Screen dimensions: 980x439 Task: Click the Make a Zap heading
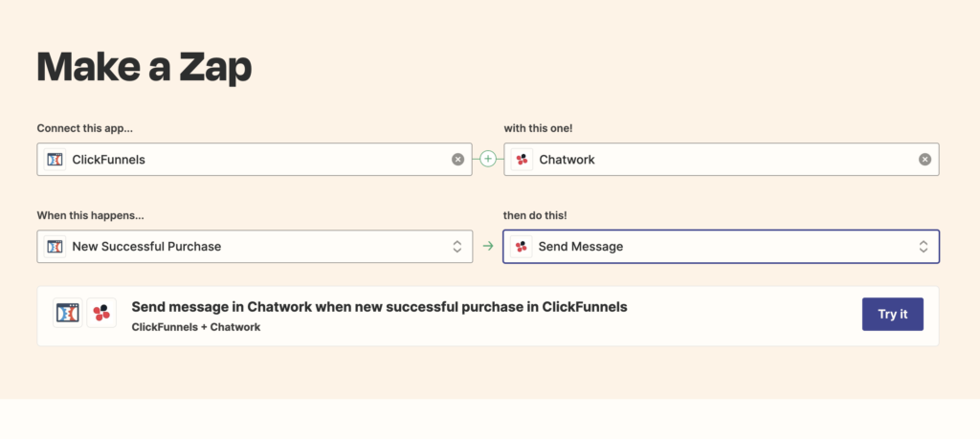(145, 67)
